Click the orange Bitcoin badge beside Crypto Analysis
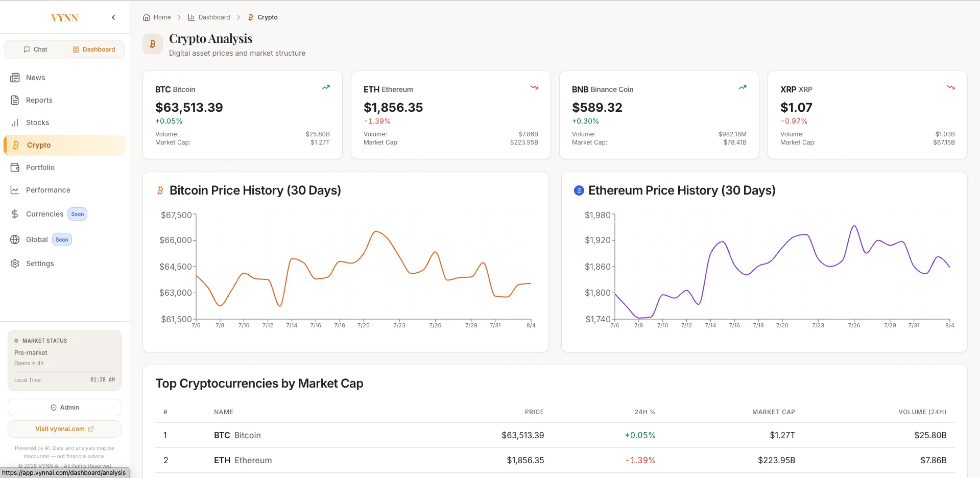 [153, 44]
